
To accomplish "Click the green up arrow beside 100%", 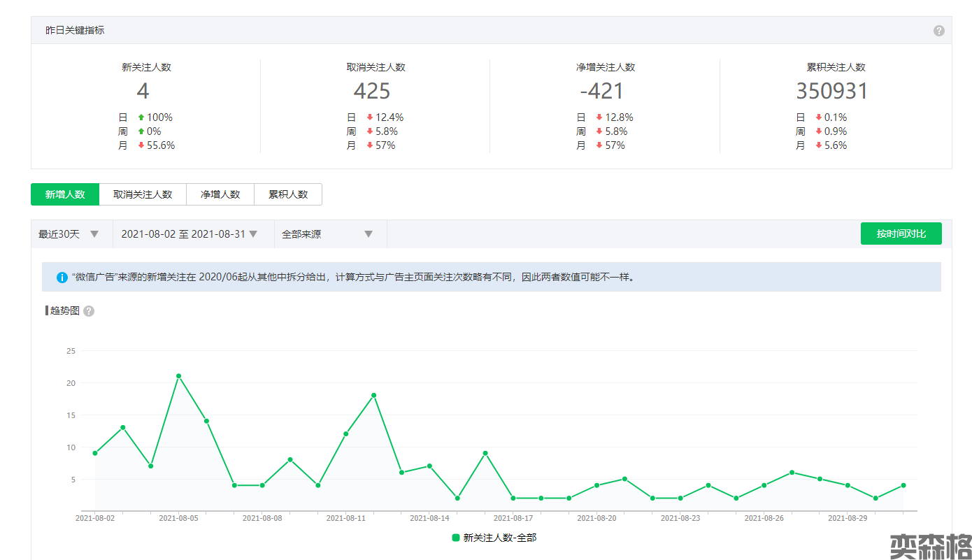I will coord(141,117).
